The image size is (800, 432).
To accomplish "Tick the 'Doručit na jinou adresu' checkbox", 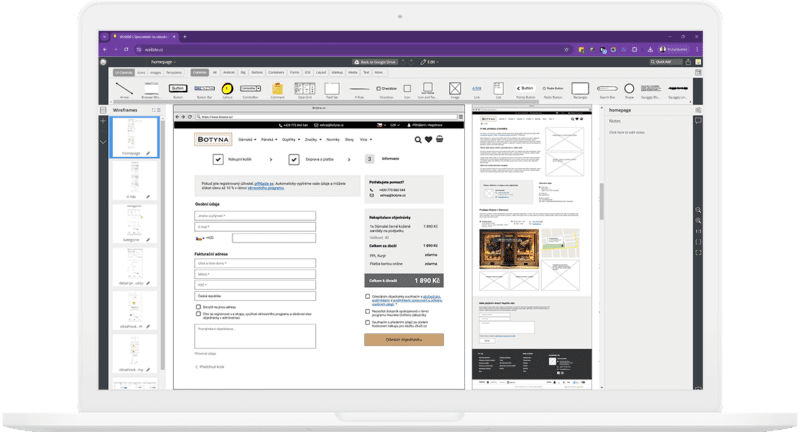I will point(198,306).
